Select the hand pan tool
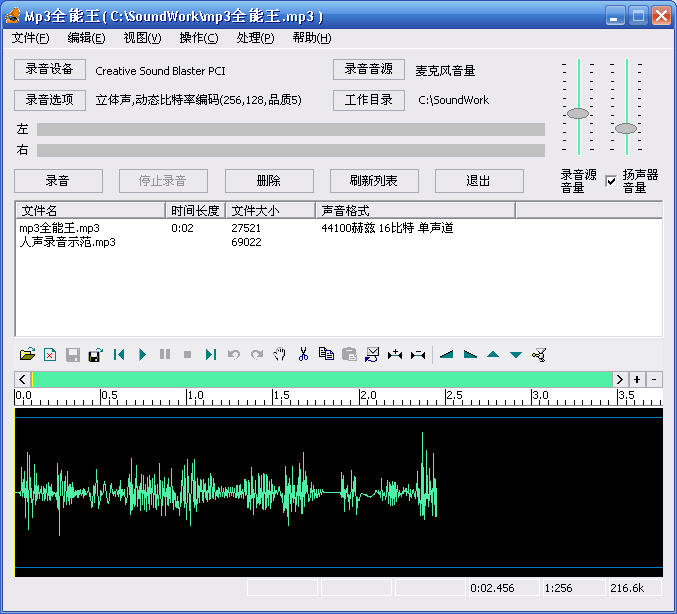The width and height of the screenshot is (677, 614). tap(280, 354)
